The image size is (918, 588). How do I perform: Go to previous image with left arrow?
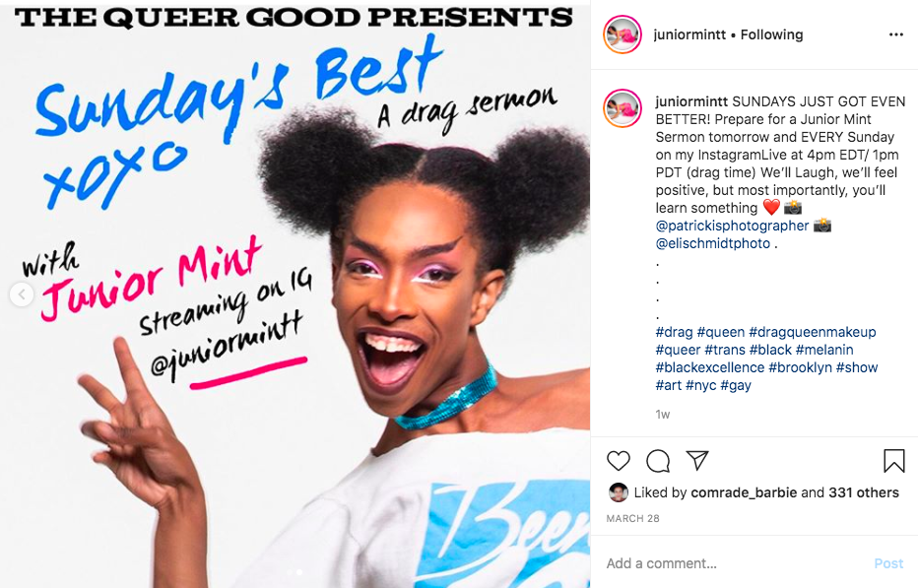[x=22, y=294]
